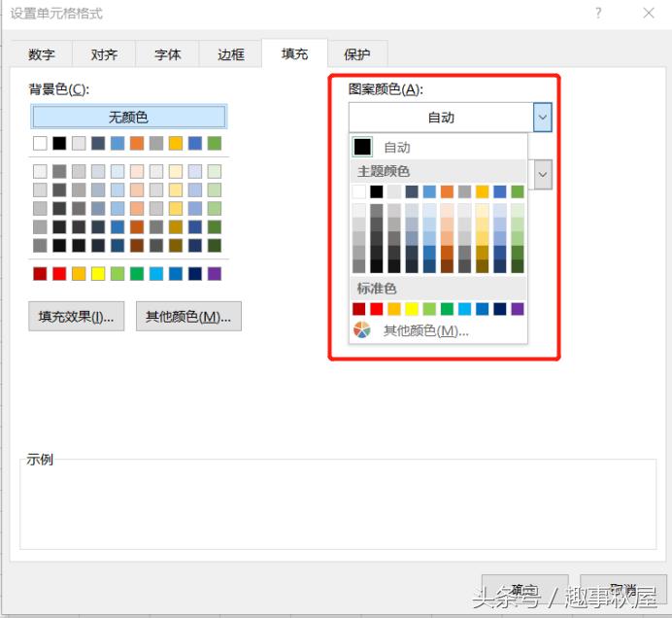Open the 边框 tab
The height and width of the screenshot is (618, 672).
(x=230, y=54)
